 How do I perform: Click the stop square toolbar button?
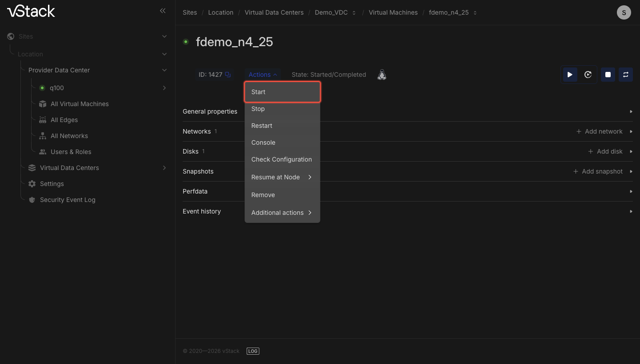(x=608, y=75)
